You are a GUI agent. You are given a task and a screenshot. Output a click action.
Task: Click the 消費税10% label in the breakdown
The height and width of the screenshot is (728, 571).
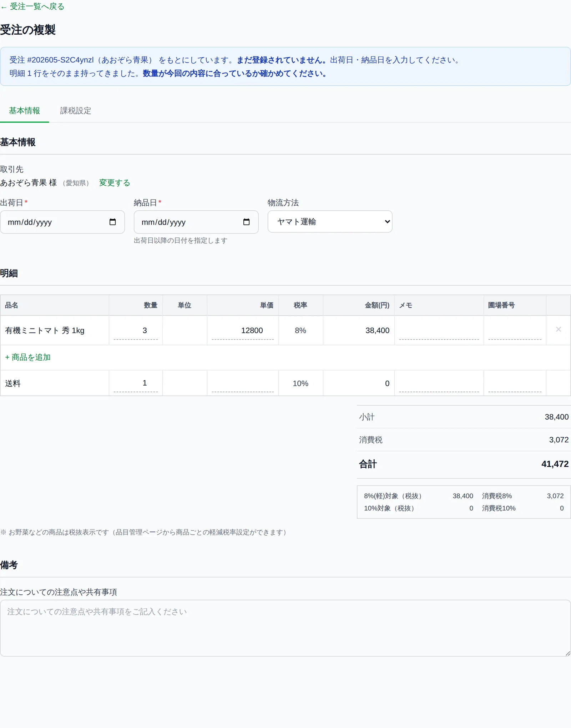(x=499, y=508)
